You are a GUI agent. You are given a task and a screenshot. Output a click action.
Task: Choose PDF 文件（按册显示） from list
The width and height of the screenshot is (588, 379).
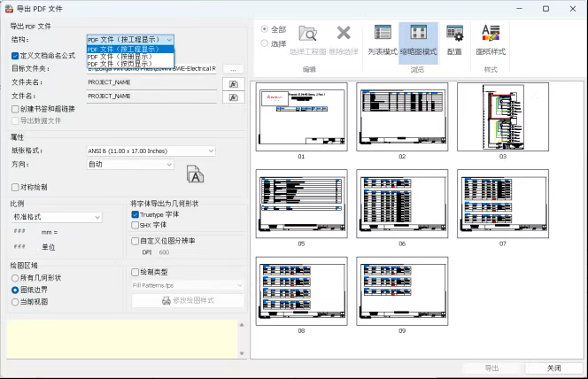point(120,57)
